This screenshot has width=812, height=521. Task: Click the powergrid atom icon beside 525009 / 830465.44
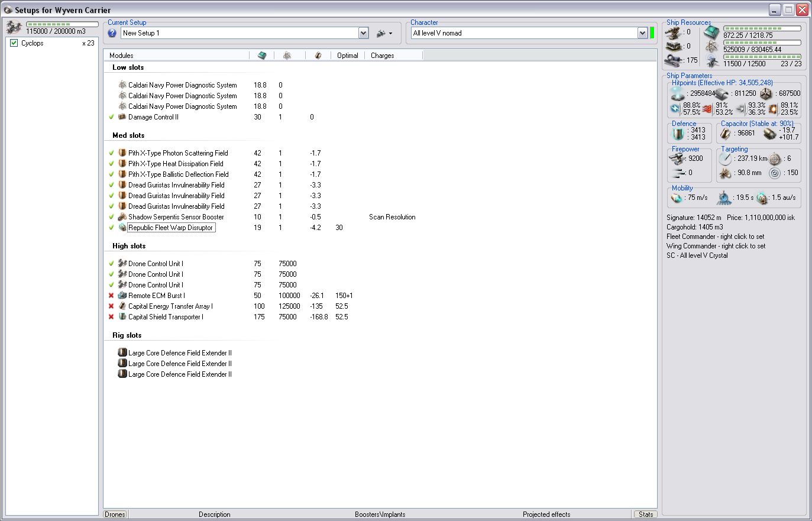tap(711, 47)
